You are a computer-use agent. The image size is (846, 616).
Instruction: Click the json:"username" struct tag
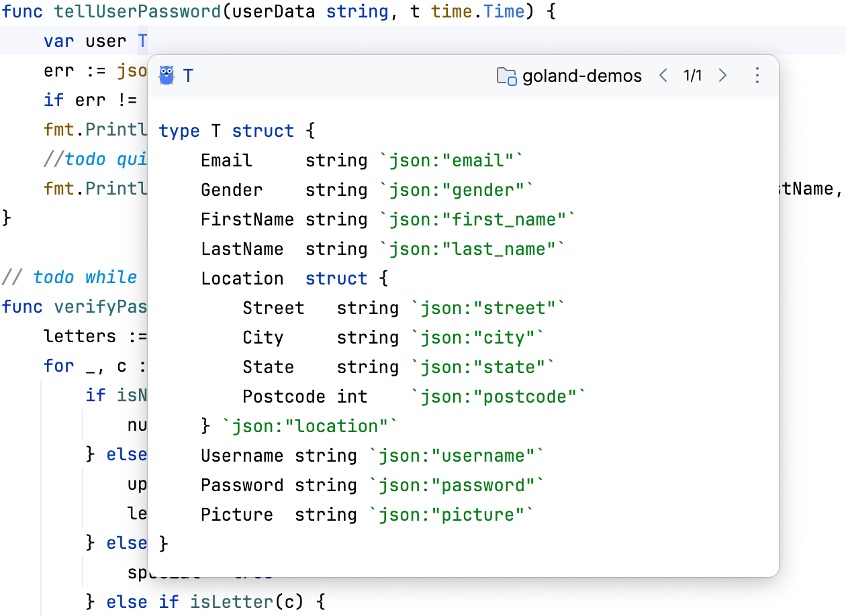pyautogui.click(x=457, y=456)
